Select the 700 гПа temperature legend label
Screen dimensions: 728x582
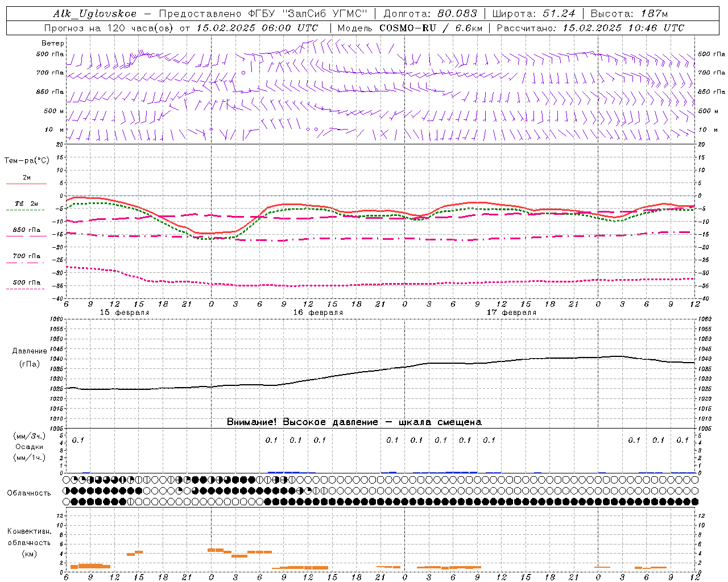tap(26, 256)
